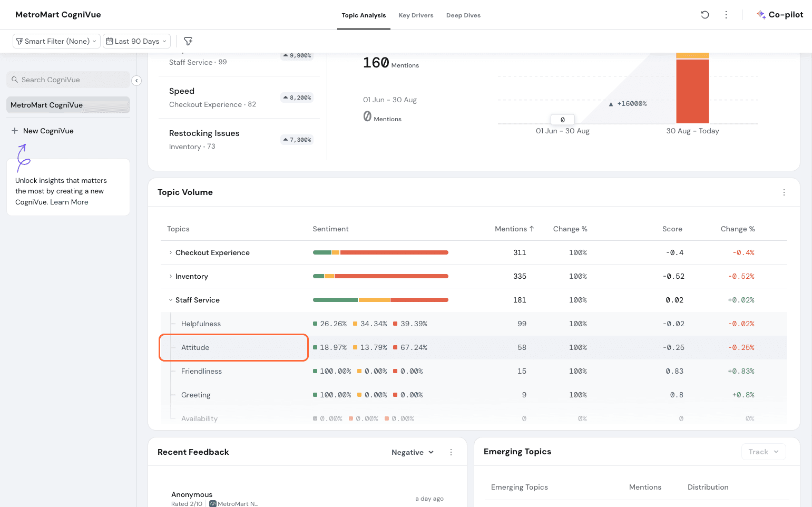Expand the Checkout Experience topic row

171,252
